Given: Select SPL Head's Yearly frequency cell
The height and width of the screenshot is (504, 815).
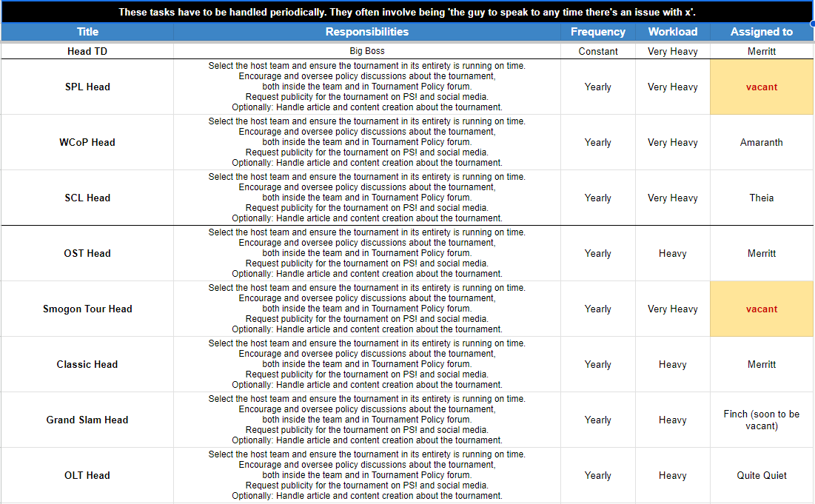Looking at the screenshot, I should coord(597,87).
